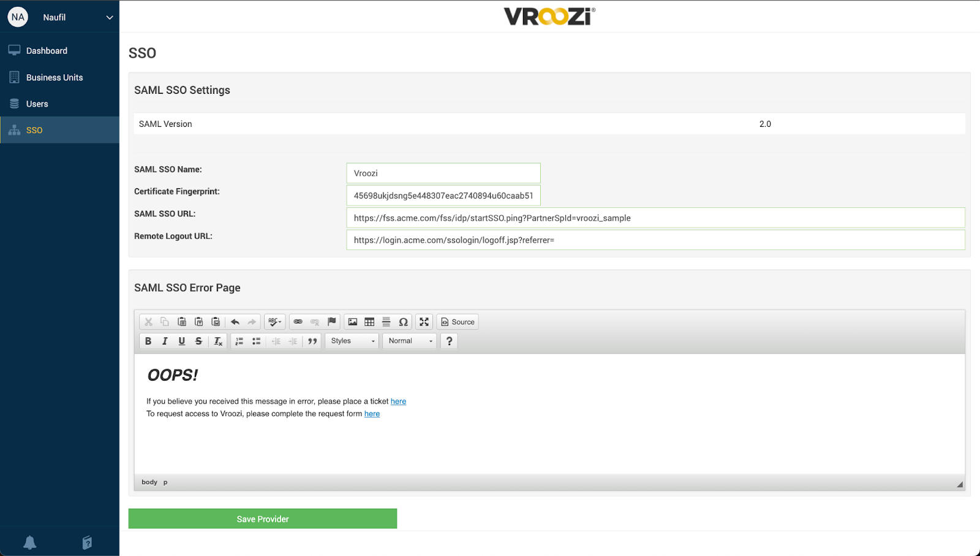Select SSO in the sidebar

tap(59, 130)
